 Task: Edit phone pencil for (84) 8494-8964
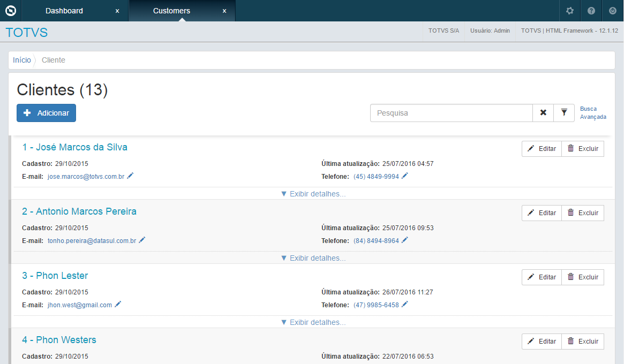pos(405,240)
